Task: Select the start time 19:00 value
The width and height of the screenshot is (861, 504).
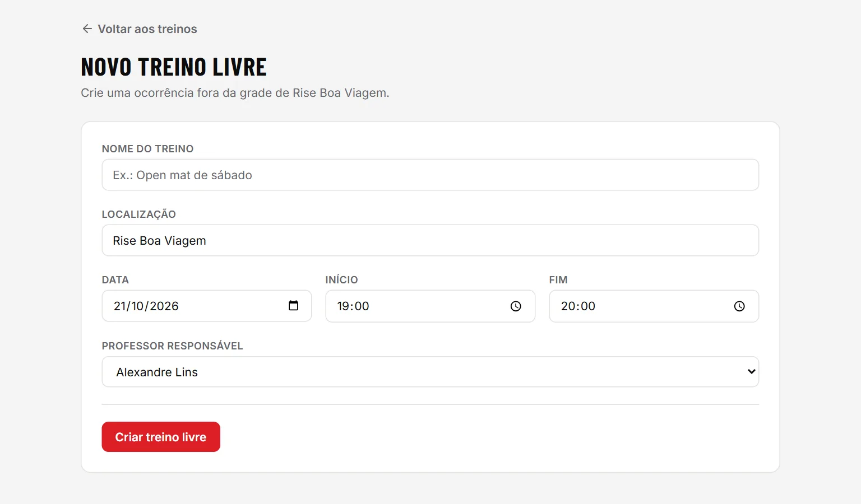Action: tap(353, 306)
